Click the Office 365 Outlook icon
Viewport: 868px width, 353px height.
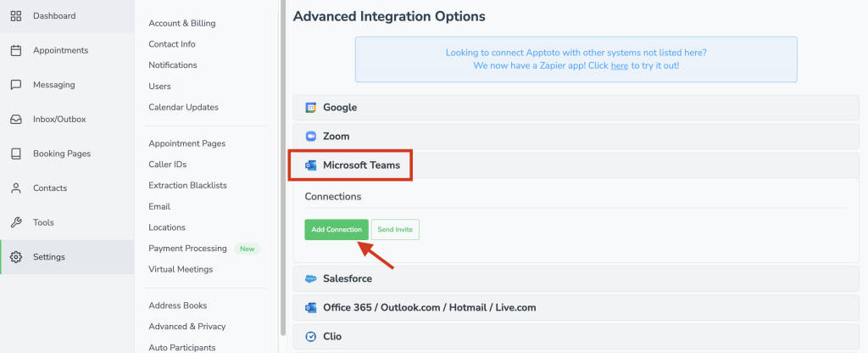(x=310, y=307)
